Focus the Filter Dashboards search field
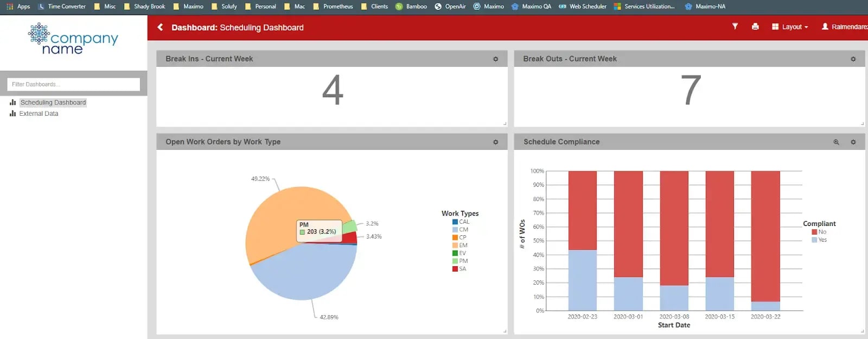This screenshot has width=868, height=339. pyautogui.click(x=73, y=84)
